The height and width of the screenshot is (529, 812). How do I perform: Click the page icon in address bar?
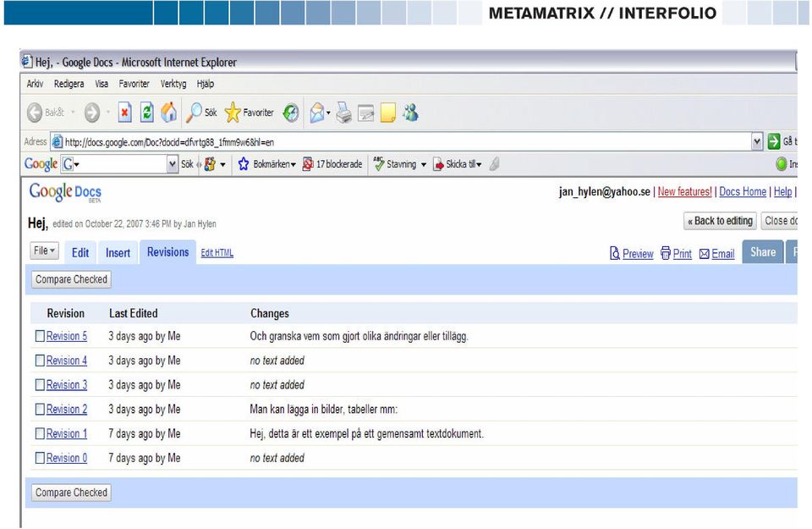coord(57,141)
